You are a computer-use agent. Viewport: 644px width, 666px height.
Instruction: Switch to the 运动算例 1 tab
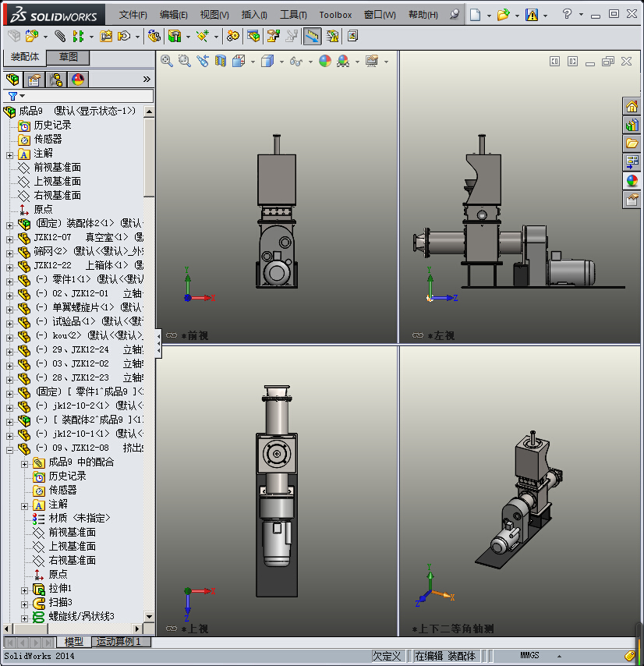[122, 641]
